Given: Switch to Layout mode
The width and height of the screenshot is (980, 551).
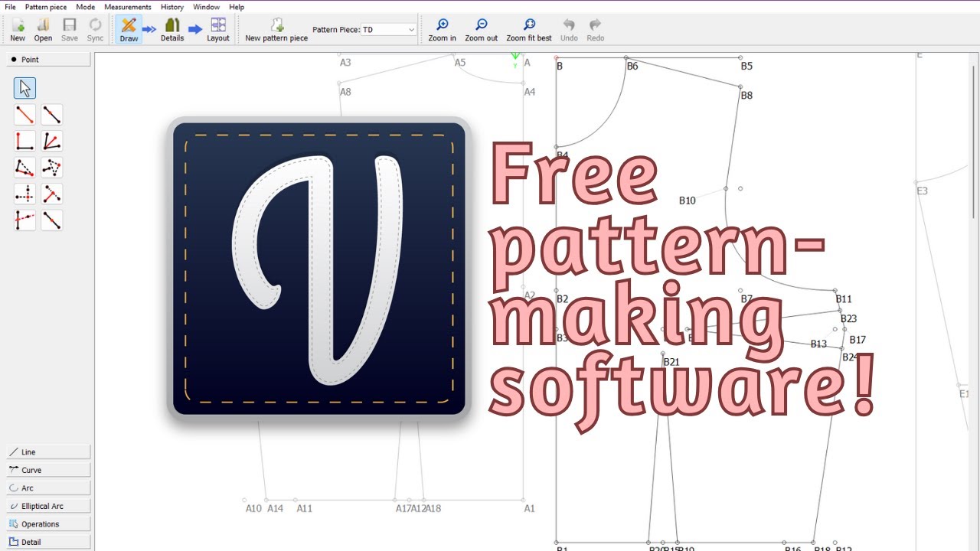Looking at the screenshot, I should coord(218,30).
